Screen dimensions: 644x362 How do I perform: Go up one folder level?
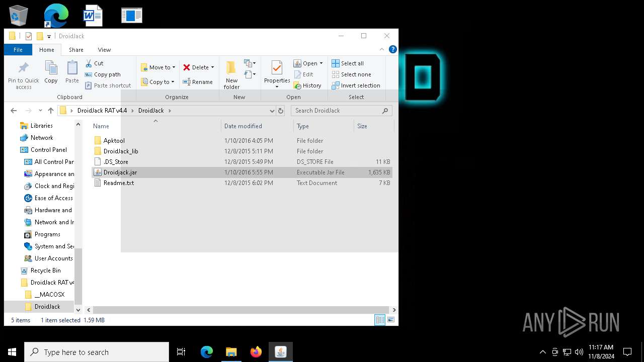tap(51, 111)
